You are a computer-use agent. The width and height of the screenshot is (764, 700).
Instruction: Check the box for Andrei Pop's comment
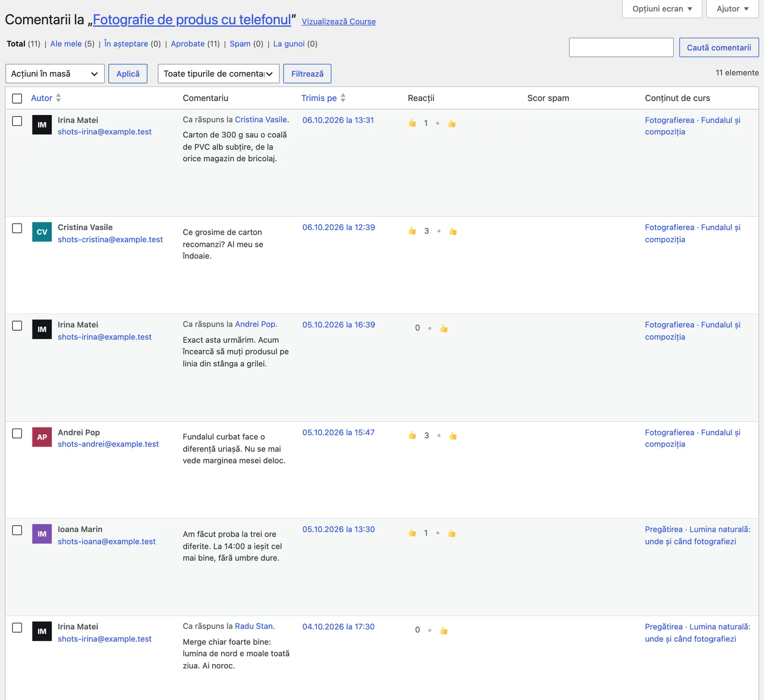tap(17, 433)
